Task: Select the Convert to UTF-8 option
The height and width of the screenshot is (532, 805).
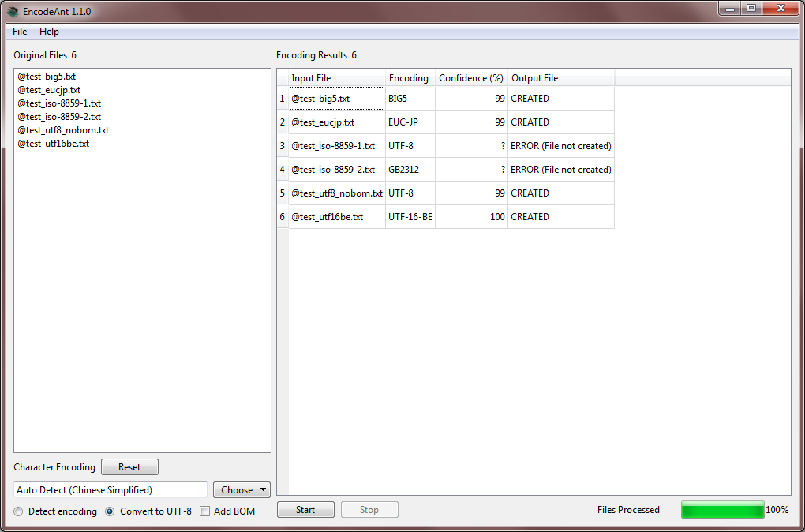Action: (110, 511)
